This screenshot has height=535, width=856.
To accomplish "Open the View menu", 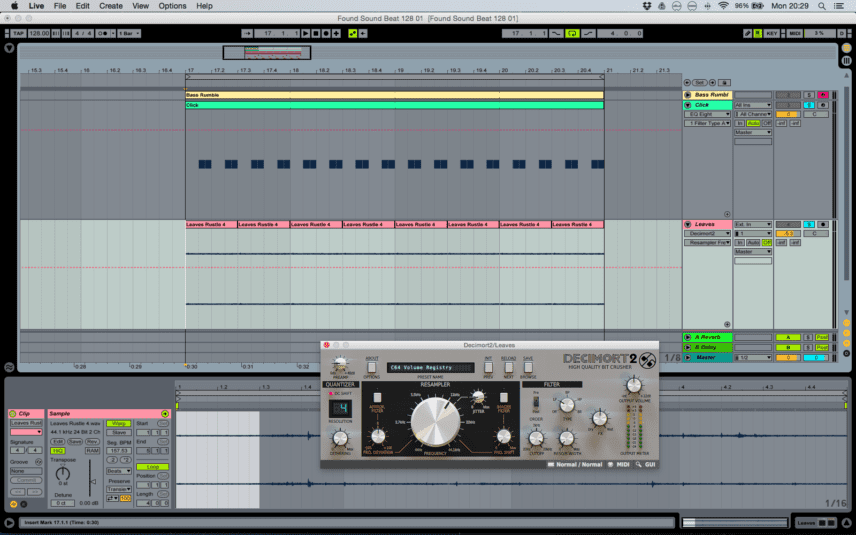I will click(x=140, y=6).
